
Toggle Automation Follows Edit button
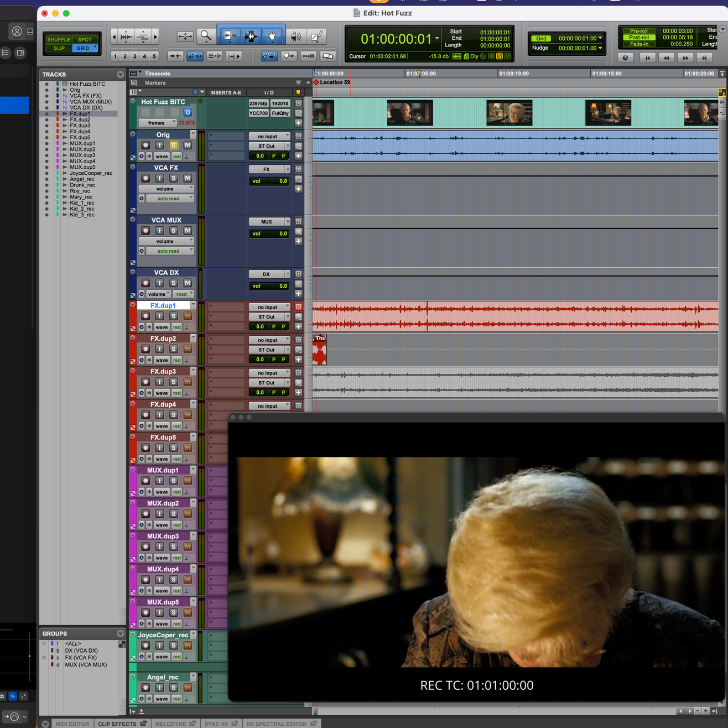point(269,56)
